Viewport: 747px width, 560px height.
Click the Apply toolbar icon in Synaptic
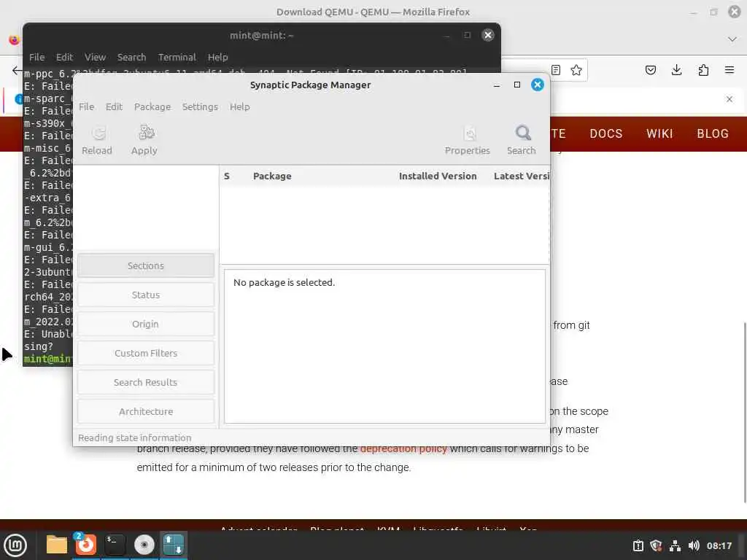pyautogui.click(x=144, y=140)
